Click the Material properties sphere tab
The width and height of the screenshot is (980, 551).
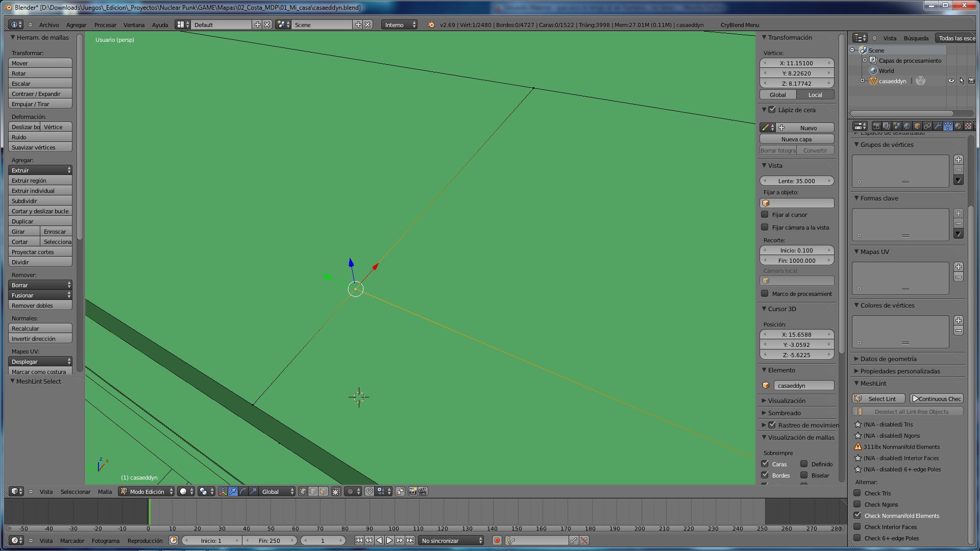coord(958,126)
